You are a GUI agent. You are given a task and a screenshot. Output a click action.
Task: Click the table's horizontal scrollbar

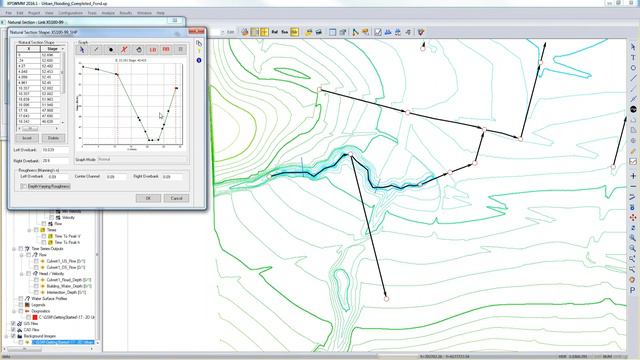[39, 128]
